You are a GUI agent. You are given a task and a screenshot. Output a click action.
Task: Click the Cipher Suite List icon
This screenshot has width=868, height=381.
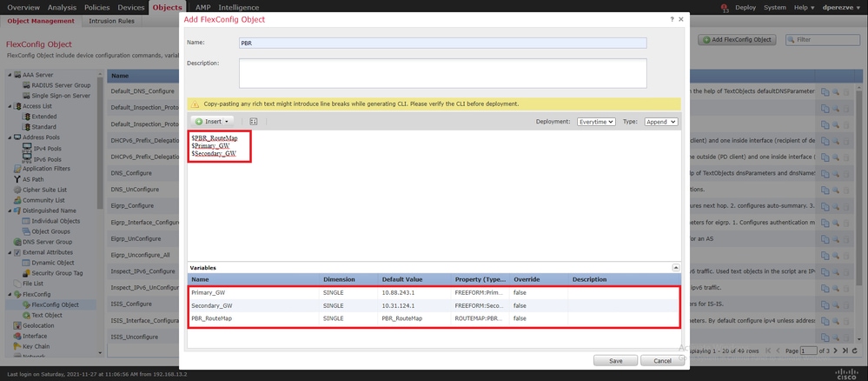coord(17,190)
